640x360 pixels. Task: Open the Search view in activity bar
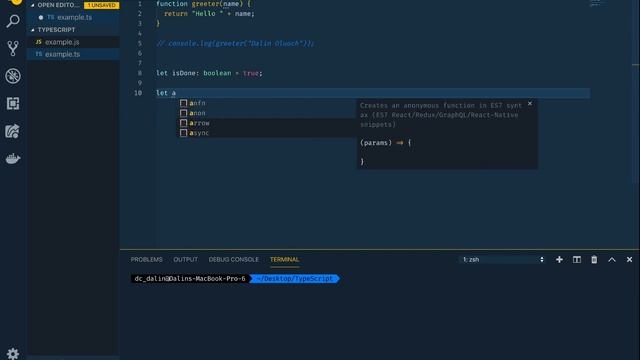(x=13, y=21)
